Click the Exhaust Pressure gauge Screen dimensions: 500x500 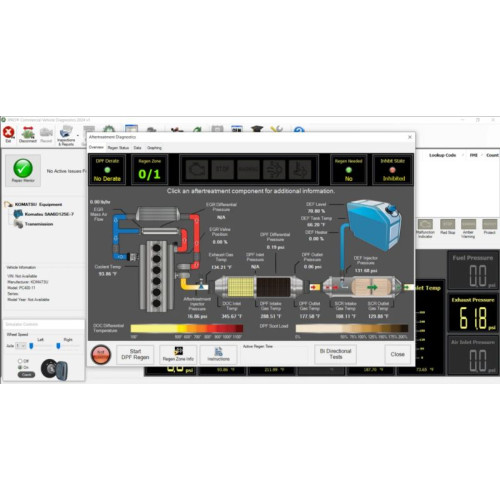(473, 313)
